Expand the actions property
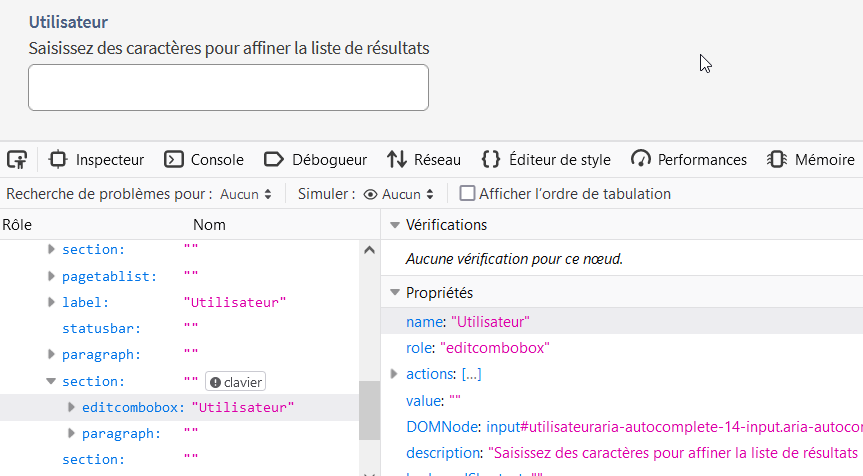Viewport: 863px width, 476px height. point(394,374)
